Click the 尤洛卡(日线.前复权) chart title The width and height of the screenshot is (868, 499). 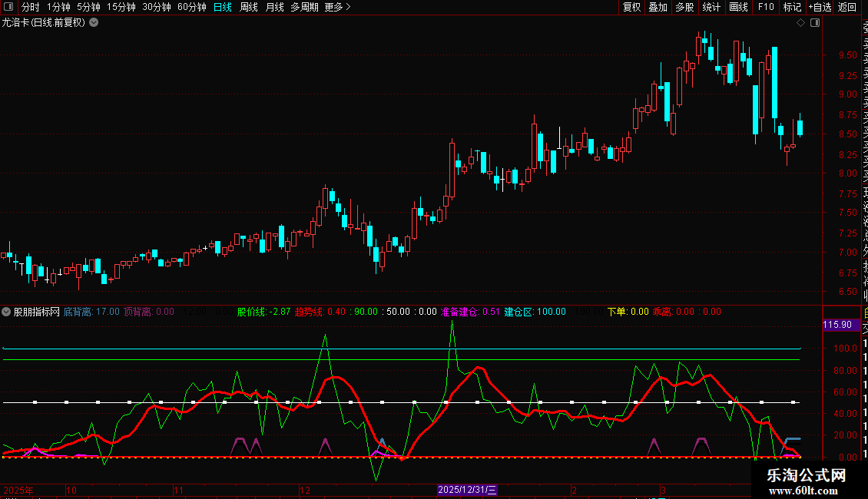tap(44, 23)
